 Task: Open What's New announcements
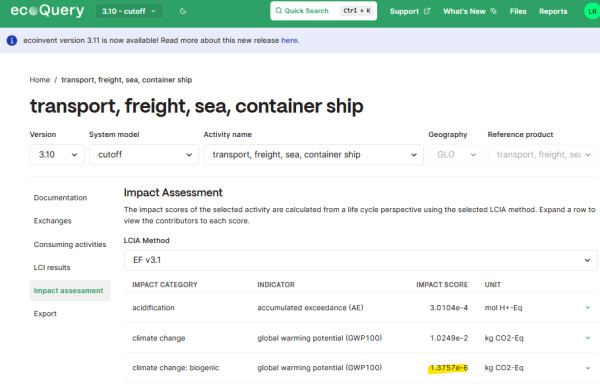coord(470,11)
